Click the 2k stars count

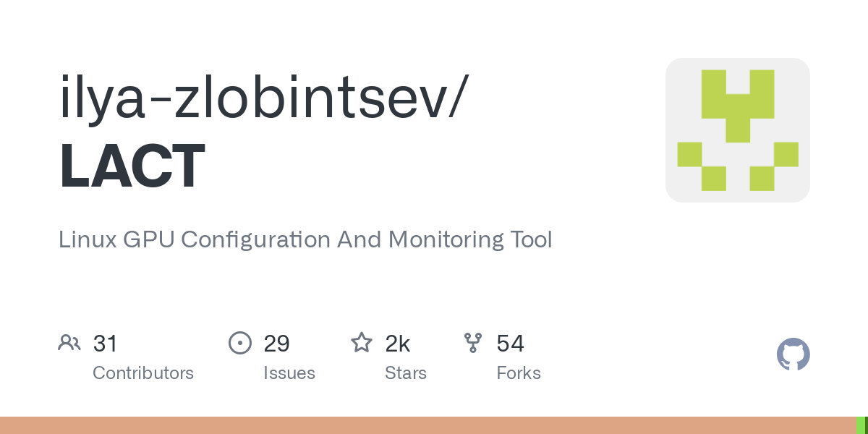(x=398, y=344)
